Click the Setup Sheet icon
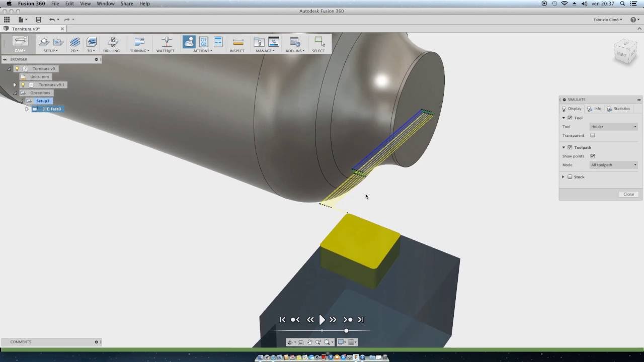644x362 pixels. [x=218, y=42]
